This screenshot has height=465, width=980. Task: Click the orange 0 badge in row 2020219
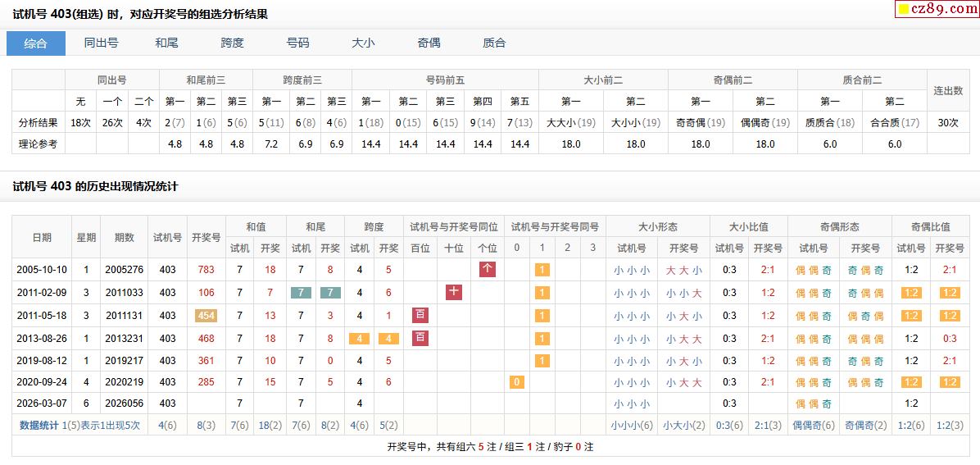516,382
